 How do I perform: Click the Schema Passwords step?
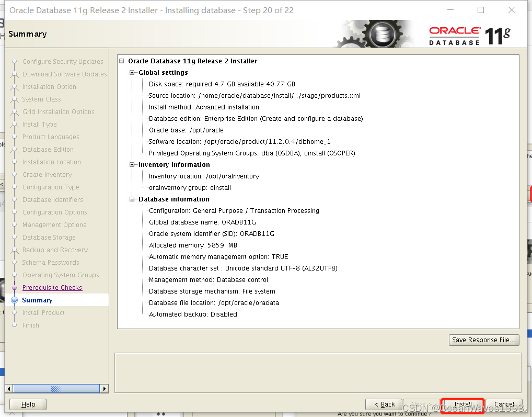point(51,263)
